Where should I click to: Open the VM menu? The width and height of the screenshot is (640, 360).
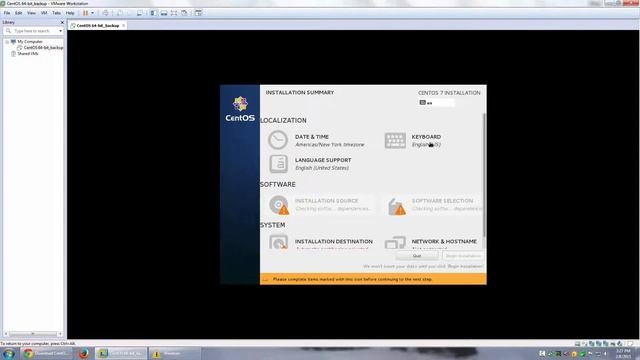coord(44,13)
